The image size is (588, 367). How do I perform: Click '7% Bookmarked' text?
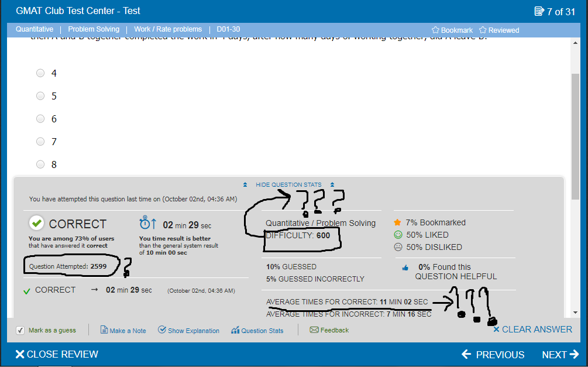click(x=435, y=222)
